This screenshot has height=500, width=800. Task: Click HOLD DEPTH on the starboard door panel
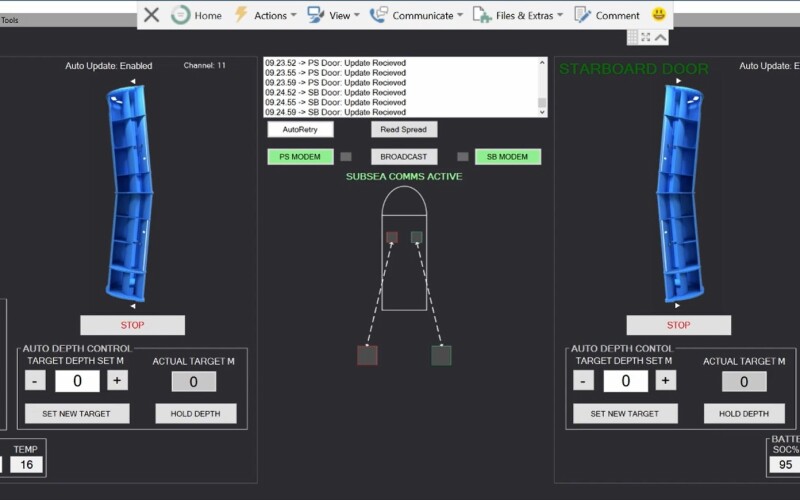[743, 414]
